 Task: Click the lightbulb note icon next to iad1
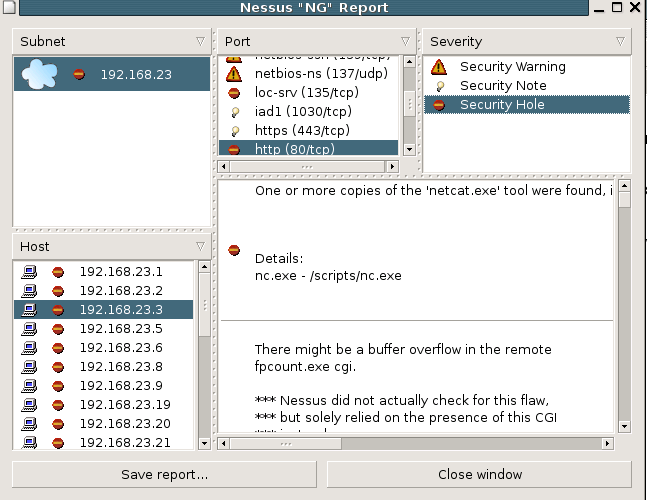[235, 112]
